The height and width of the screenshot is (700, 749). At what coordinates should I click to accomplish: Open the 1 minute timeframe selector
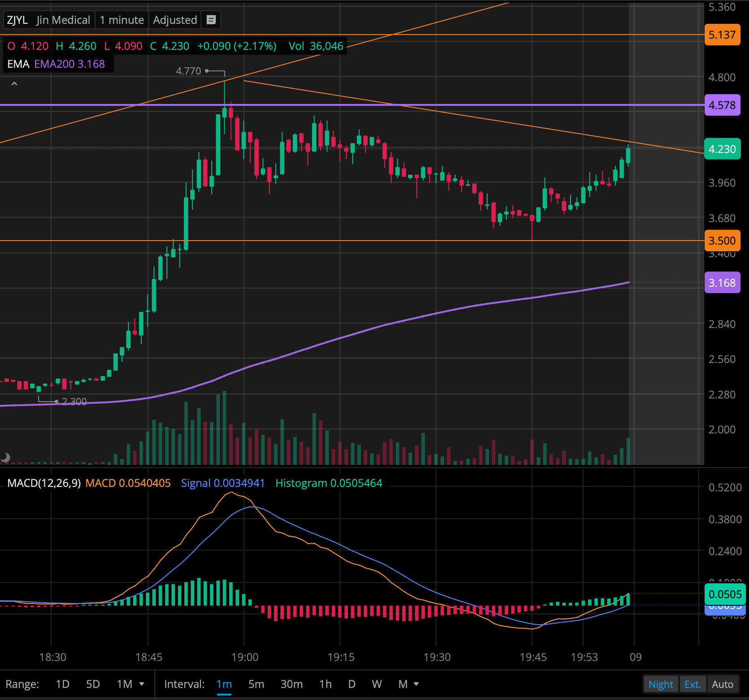coord(122,20)
